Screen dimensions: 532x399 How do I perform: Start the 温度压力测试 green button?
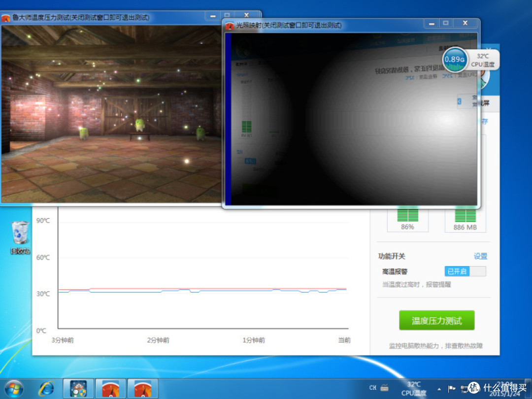click(x=436, y=321)
